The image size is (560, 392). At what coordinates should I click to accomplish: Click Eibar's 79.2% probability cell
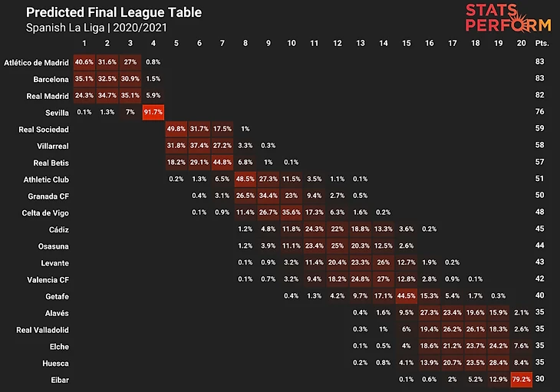coord(522,379)
